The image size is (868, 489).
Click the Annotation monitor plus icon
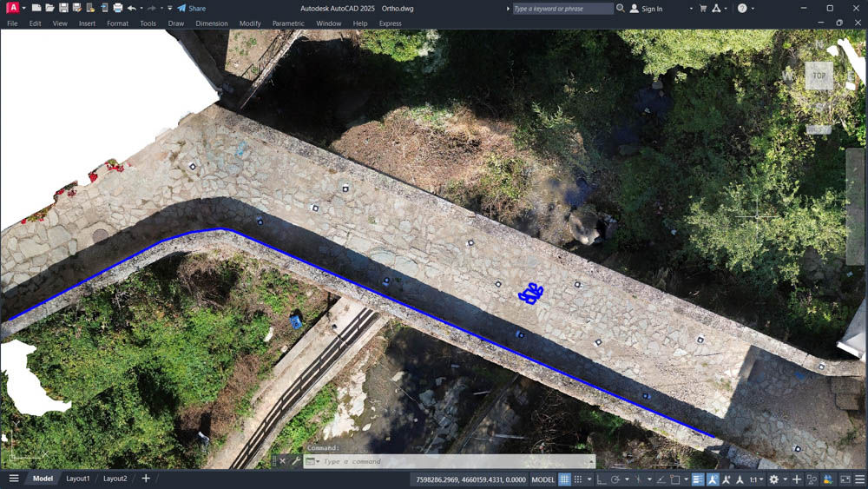797,479
